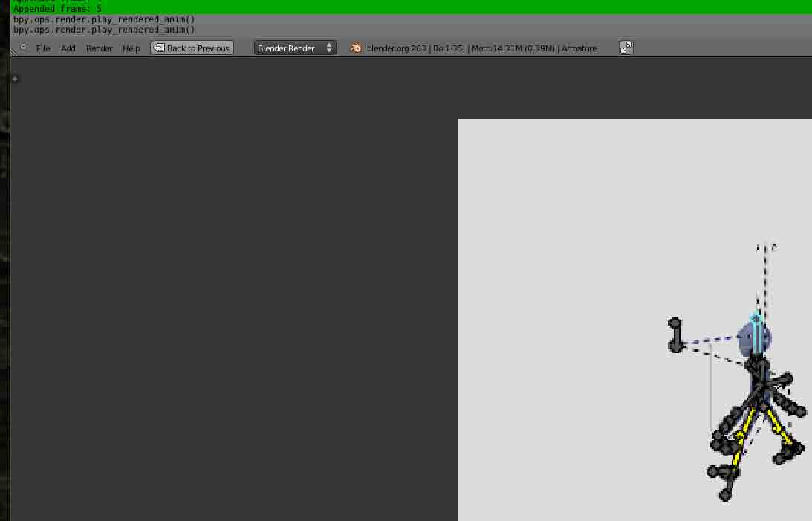Click the 'blender.org 263' version text
This screenshot has height=521, width=812.
(396, 48)
